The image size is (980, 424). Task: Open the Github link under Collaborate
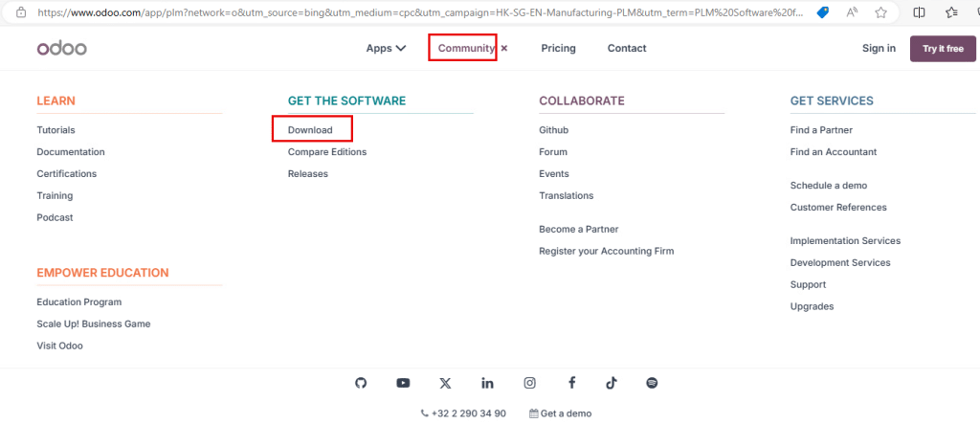(x=554, y=130)
